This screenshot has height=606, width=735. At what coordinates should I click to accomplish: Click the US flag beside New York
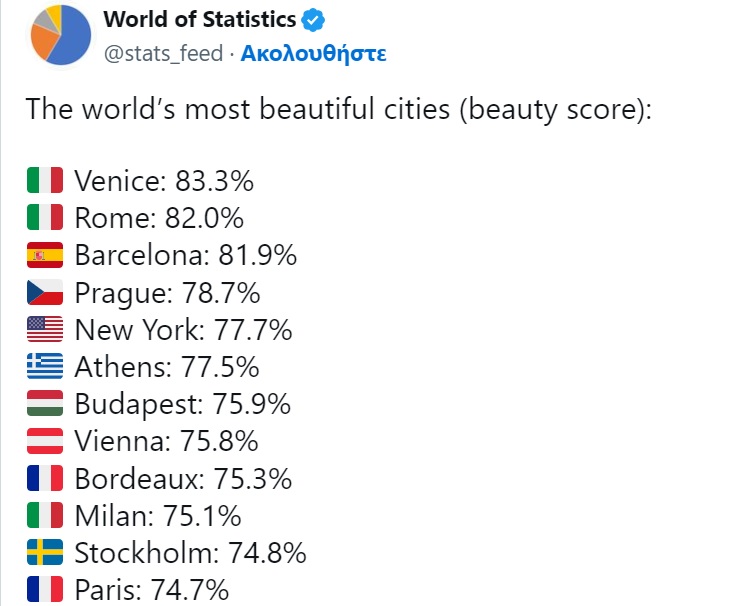click(x=45, y=330)
